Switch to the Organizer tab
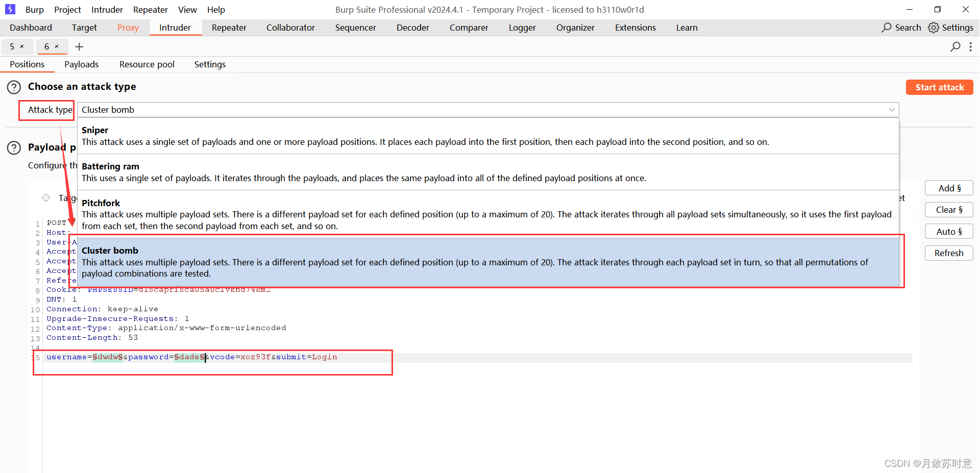This screenshot has height=473, width=980. coord(575,28)
